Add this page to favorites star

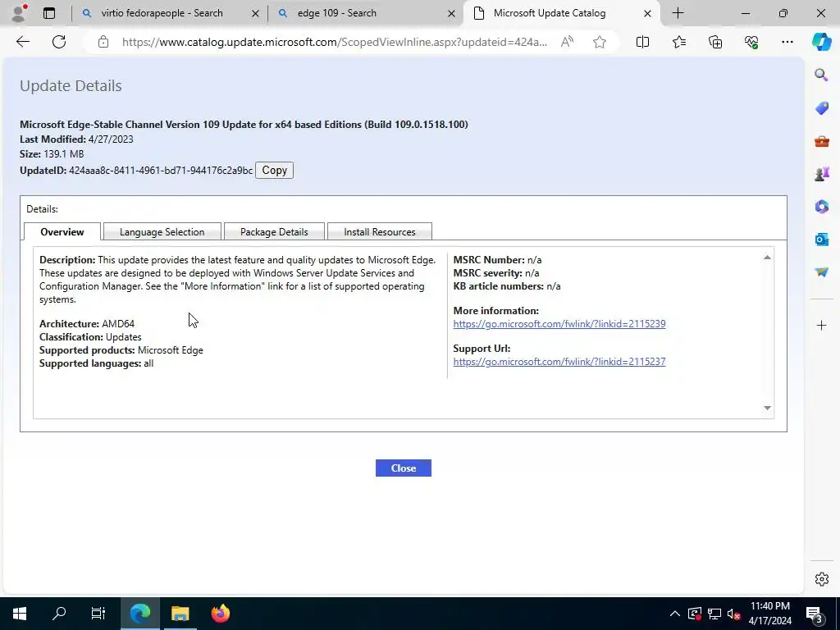pyautogui.click(x=600, y=42)
